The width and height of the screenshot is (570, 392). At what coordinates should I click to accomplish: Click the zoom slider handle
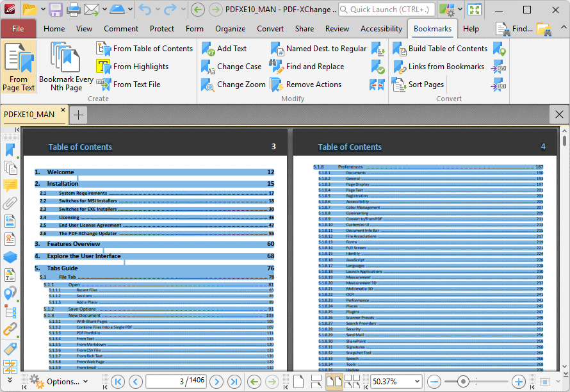pyautogui.click(x=464, y=382)
